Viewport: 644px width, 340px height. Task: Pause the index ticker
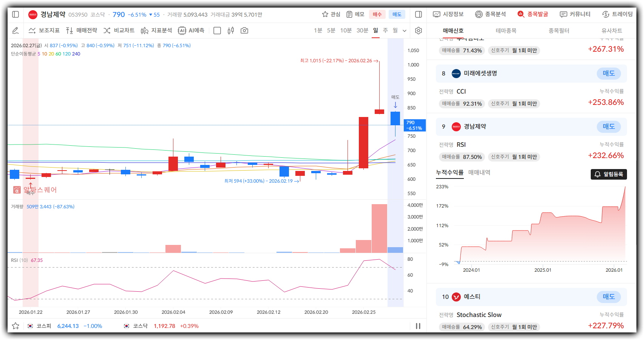tap(418, 326)
